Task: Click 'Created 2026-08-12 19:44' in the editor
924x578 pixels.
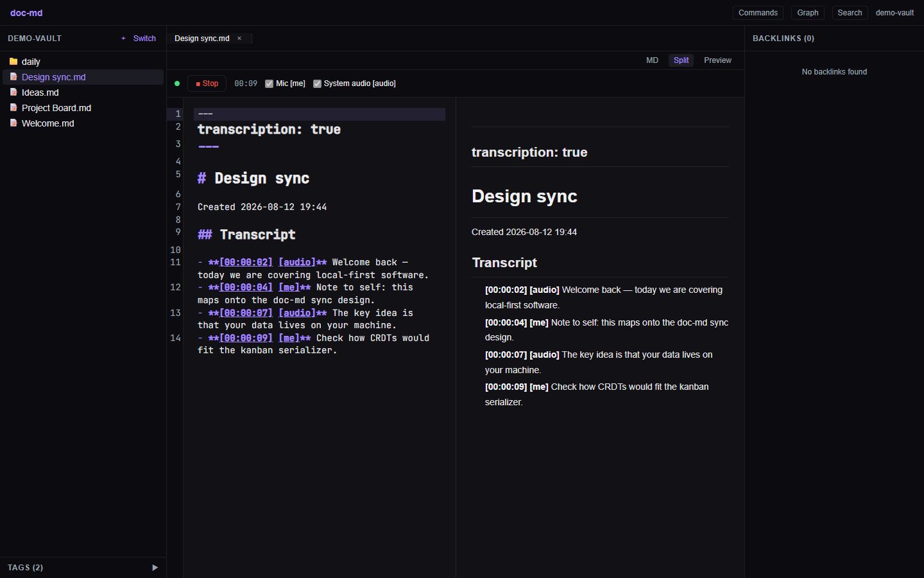Action: pyautogui.click(x=262, y=207)
